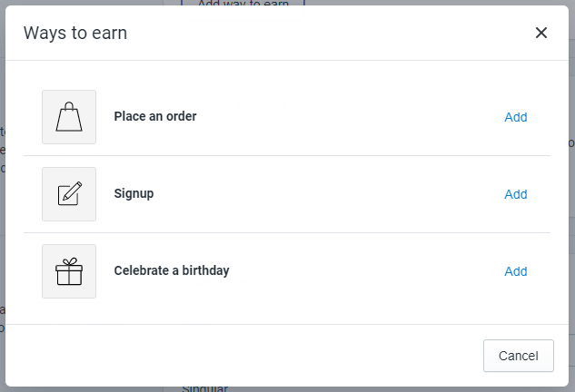
Task: Click the empty footer area left of Cancel
Action: [245, 355]
